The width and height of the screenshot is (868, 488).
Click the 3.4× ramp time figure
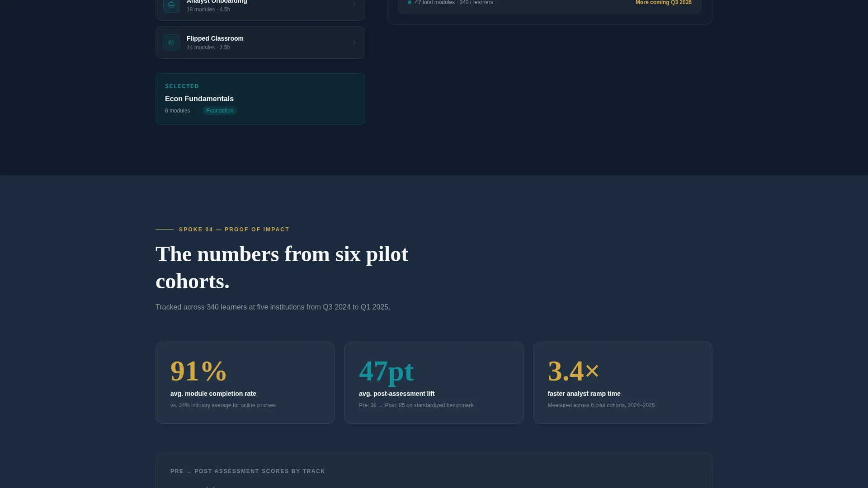click(x=574, y=371)
